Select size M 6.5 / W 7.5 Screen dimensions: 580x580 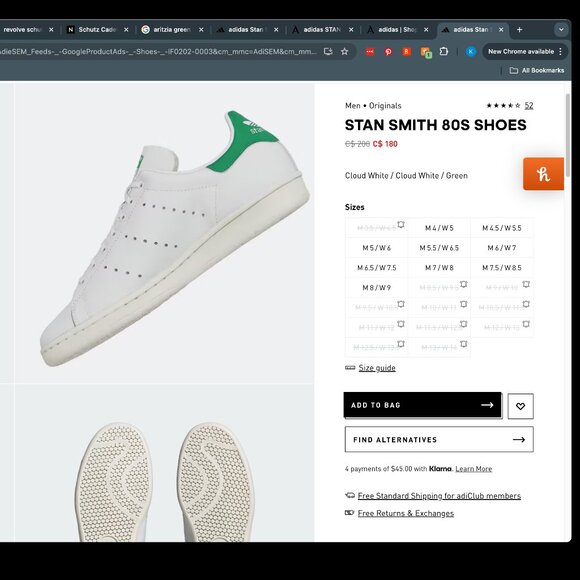pos(377,268)
